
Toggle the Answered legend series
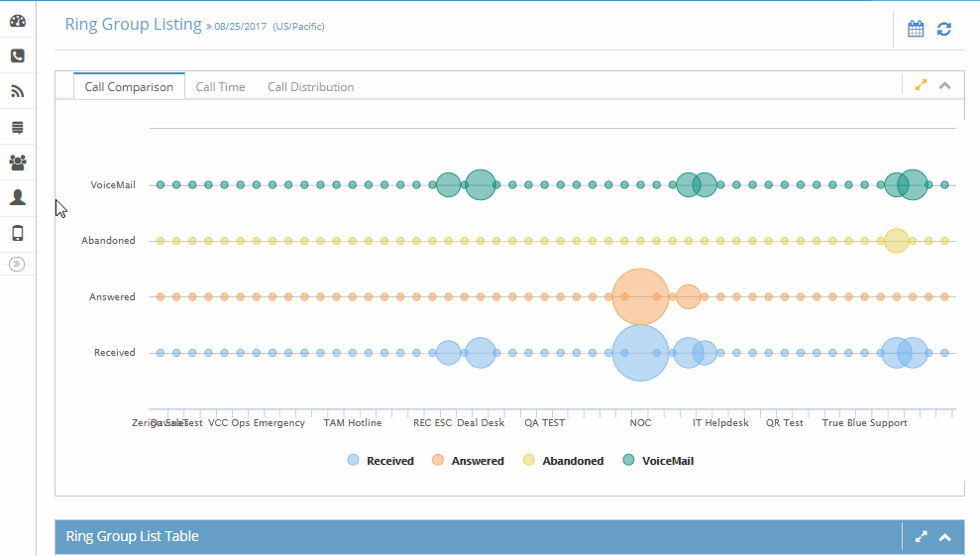tap(468, 461)
